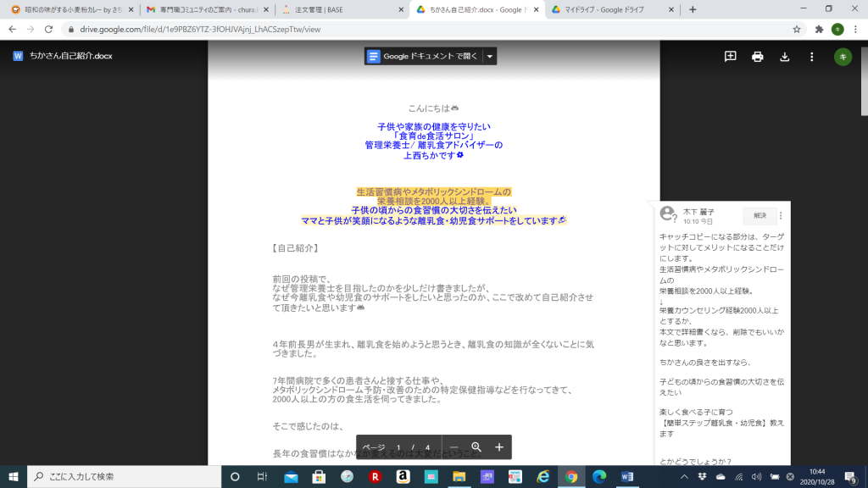
Task: Download the docx file
Action: 784,57
